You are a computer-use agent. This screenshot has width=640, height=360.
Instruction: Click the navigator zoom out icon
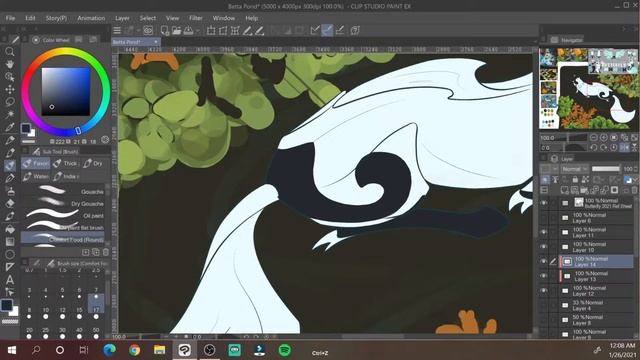point(593,138)
